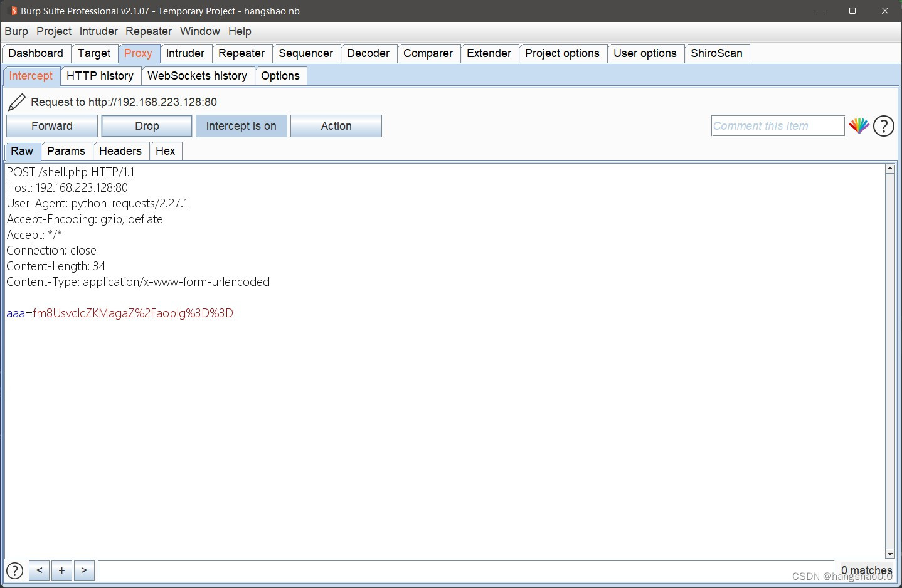
Task: Click the search text field at the bottom
Action: coord(466,570)
